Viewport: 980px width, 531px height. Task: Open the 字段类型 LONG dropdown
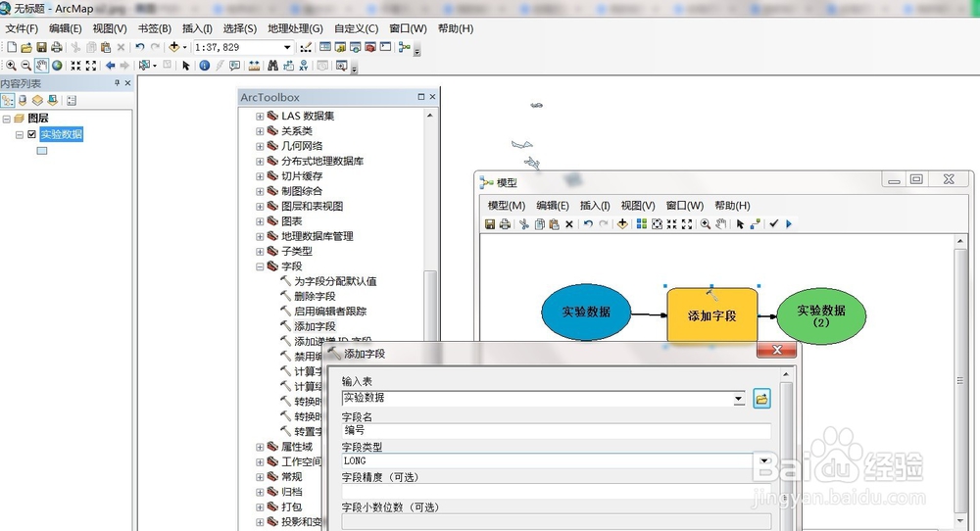pos(764,461)
